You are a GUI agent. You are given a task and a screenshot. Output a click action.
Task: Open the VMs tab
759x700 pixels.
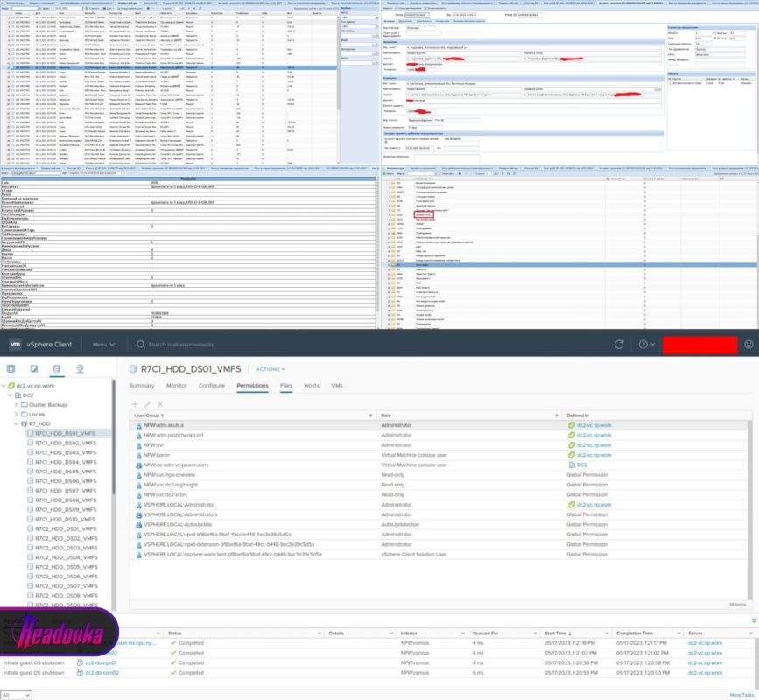pyautogui.click(x=337, y=386)
